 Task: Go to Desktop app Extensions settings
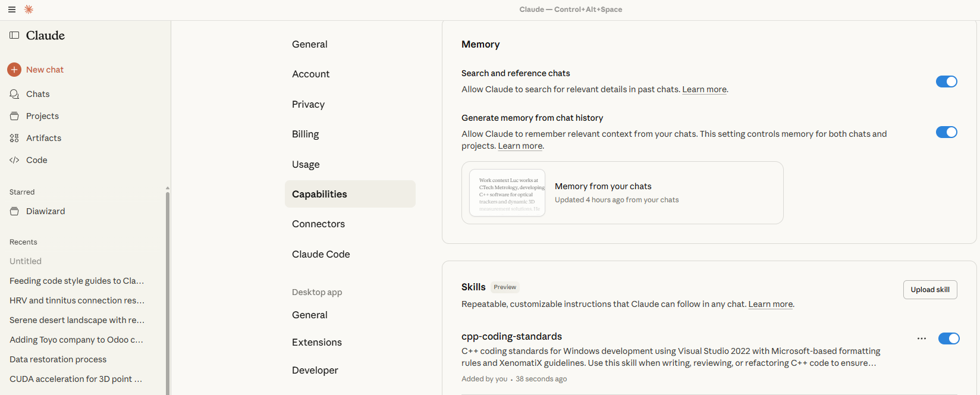317,342
